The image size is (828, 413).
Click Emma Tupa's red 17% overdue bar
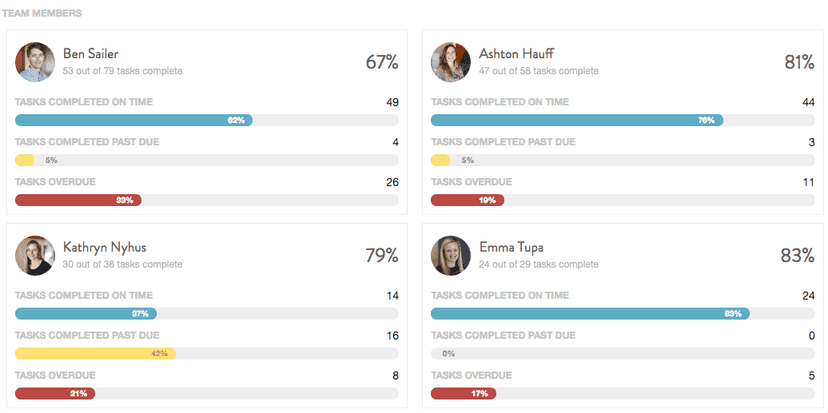click(463, 393)
